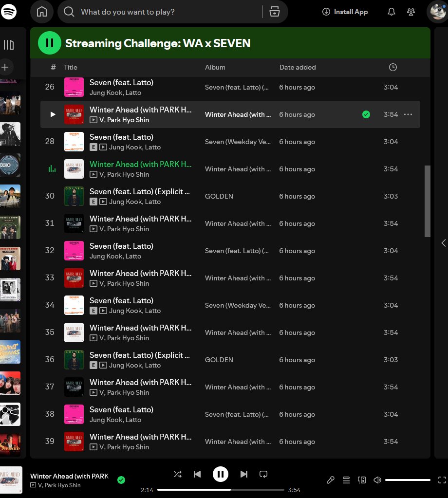
Task: Open the notifications bell
Action: (x=392, y=12)
